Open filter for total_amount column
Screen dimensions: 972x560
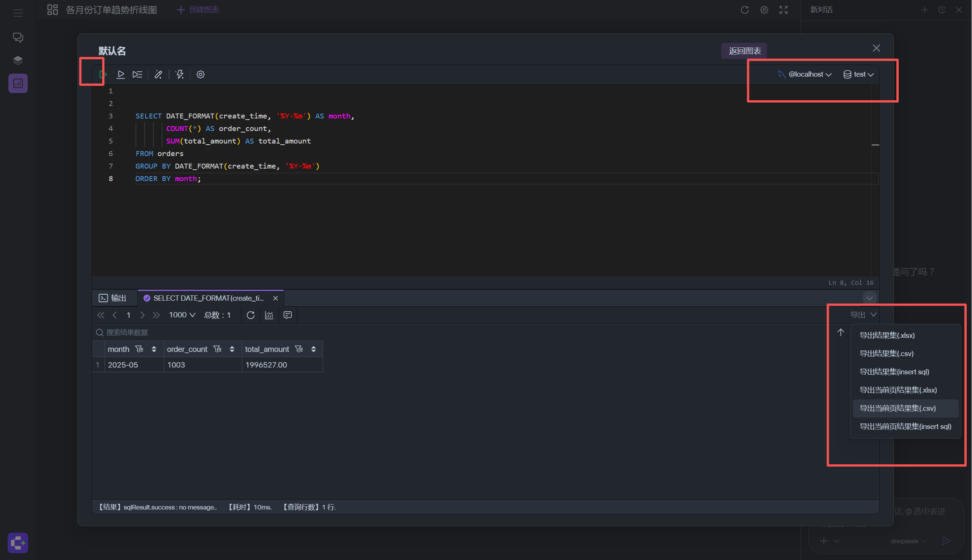point(299,349)
